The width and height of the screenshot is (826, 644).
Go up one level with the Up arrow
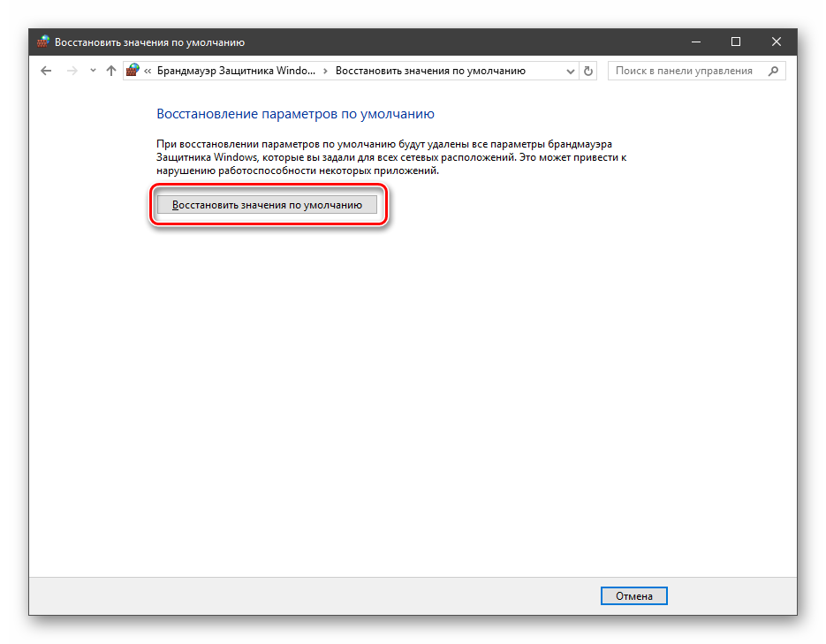pos(110,71)
